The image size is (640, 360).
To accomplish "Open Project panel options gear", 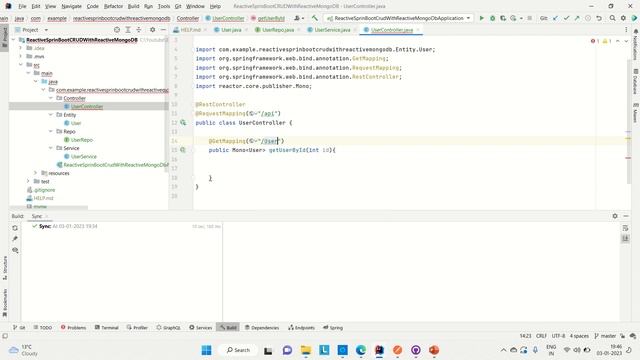I will (x=152, y=30).
